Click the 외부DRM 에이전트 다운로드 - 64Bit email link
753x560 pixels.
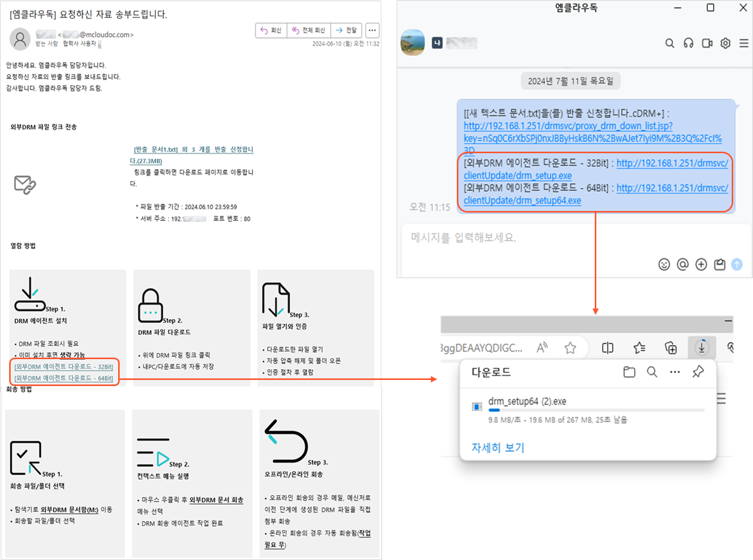click(63, 378)
